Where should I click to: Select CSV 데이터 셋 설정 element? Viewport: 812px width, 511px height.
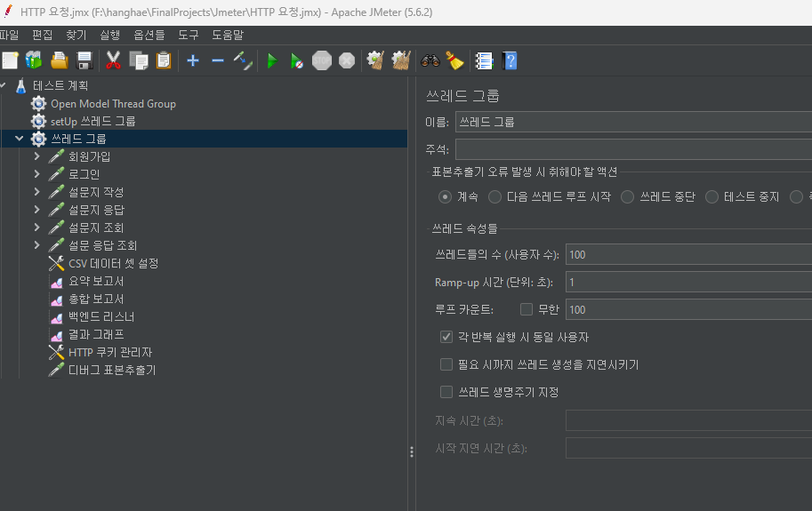coord(114,263)
